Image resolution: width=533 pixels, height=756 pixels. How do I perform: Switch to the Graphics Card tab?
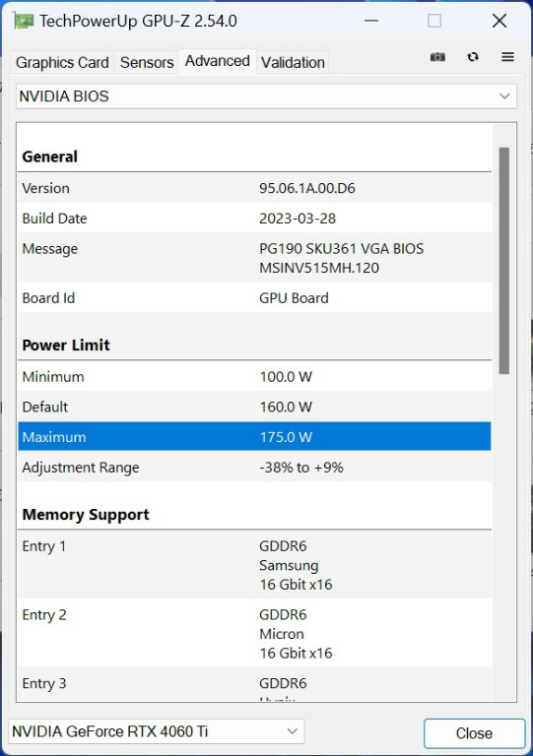[62, 62]
